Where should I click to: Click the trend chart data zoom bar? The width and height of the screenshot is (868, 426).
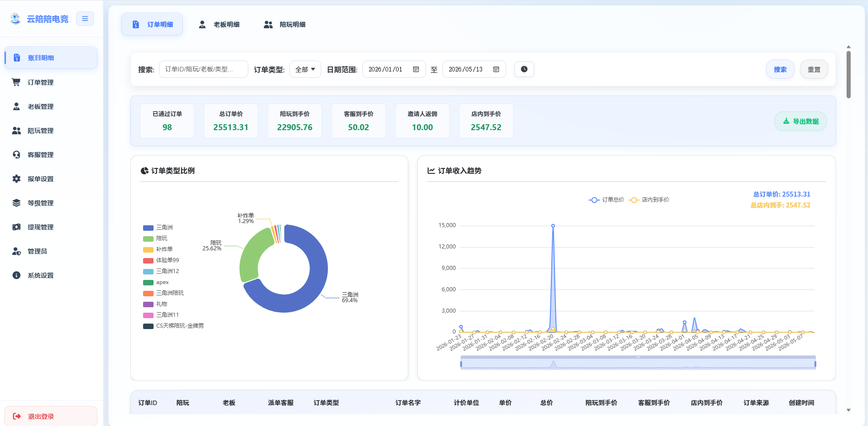coord(638,364)
